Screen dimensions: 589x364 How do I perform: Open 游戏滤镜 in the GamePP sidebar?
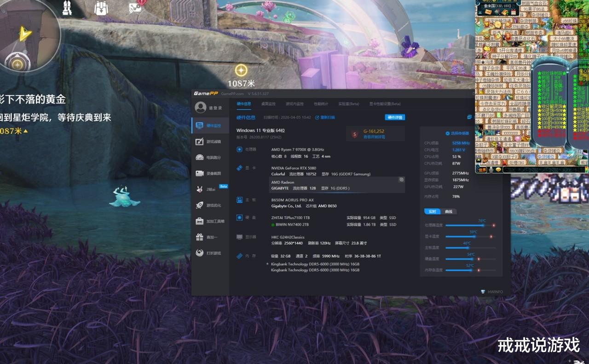tap(210, 142)
